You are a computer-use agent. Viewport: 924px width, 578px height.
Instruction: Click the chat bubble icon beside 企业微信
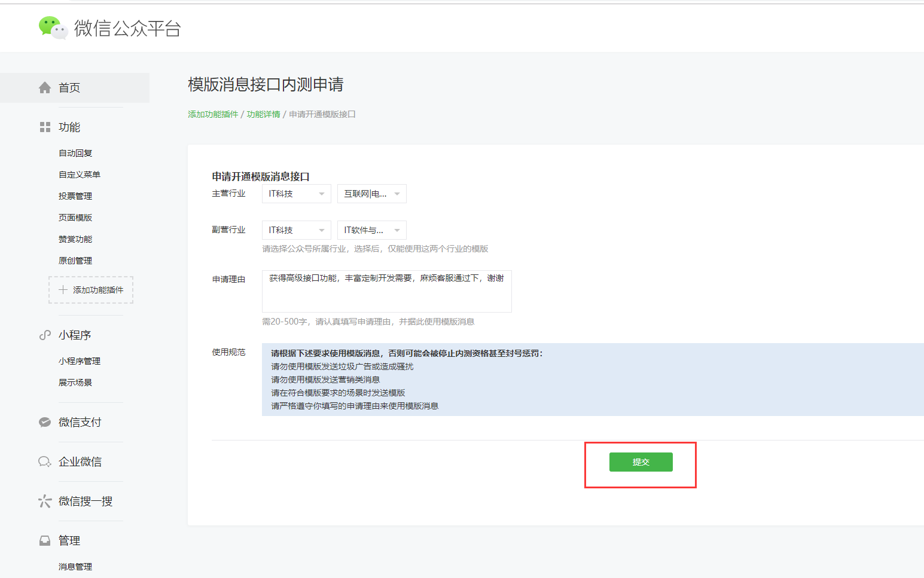pos(45,462)
